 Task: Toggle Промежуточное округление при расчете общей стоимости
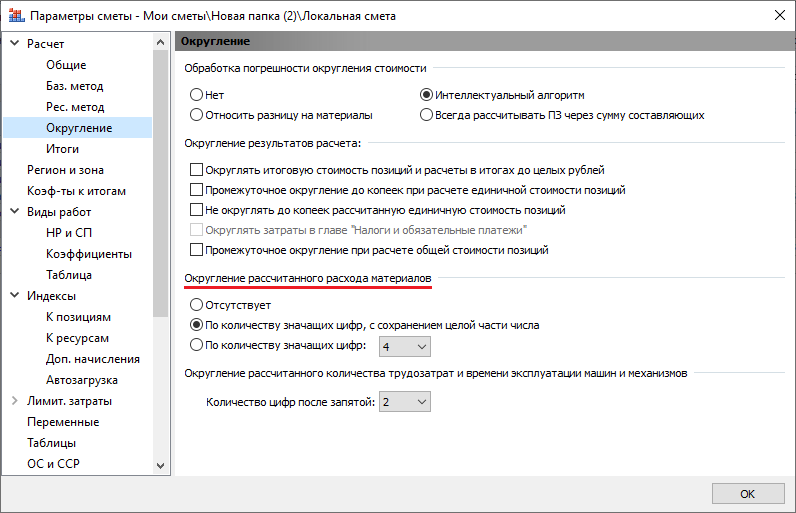[x=196, y=250]
